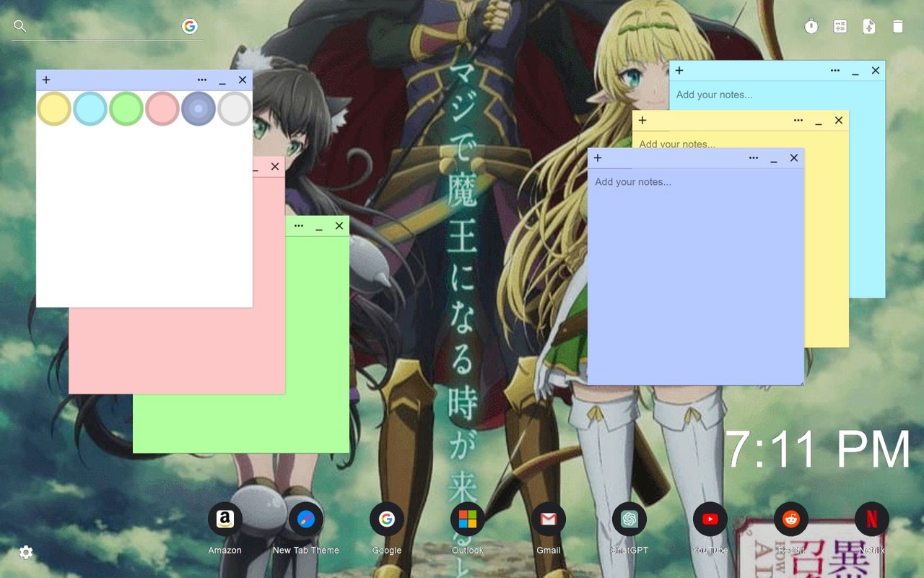Close the pink sticky note
The image size is (924, 578).
pyautogui.click(x=275, y=167)
